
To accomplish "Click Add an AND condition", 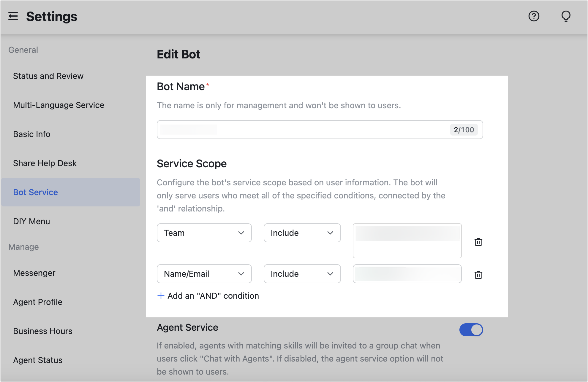I will tap(208, 296).
